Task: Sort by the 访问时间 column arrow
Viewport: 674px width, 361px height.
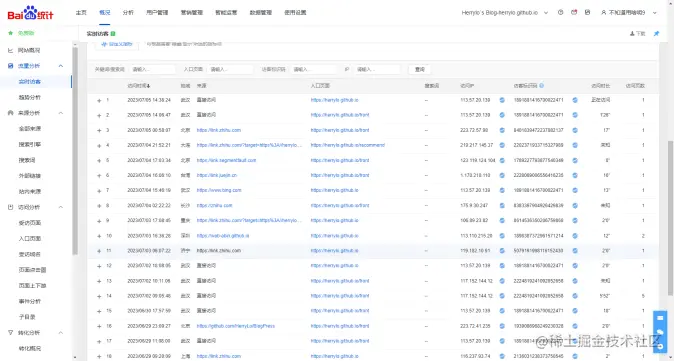Action: pos(148,86)
